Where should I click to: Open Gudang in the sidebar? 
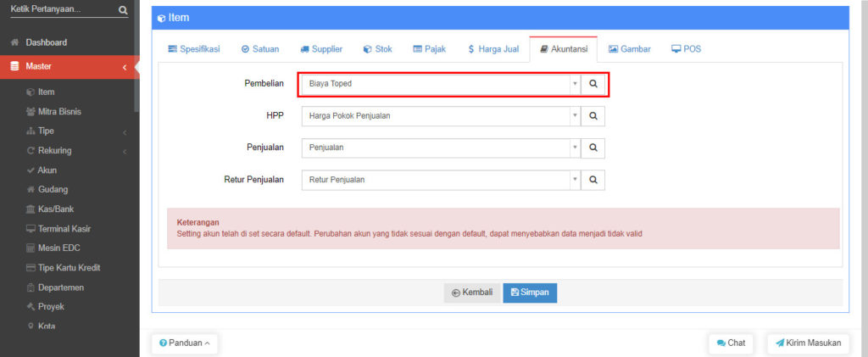coord(53,190)
